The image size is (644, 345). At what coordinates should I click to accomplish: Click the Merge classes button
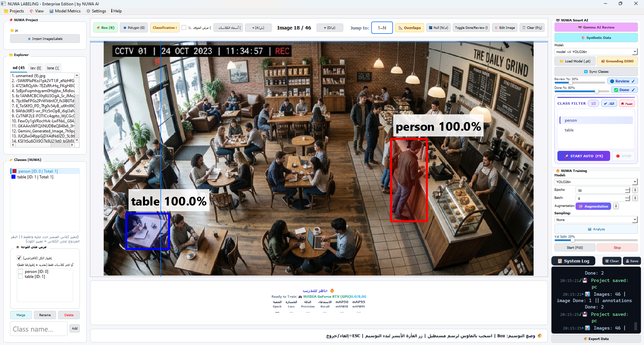point(21,315)
